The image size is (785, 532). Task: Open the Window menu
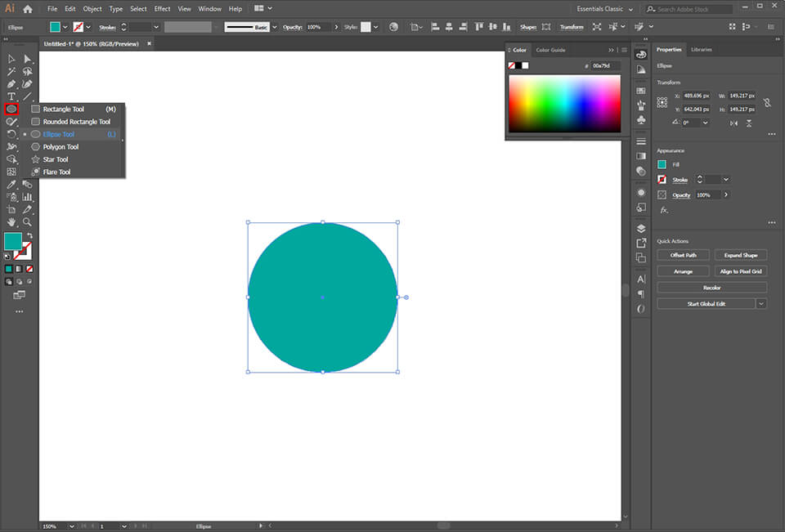209,8
